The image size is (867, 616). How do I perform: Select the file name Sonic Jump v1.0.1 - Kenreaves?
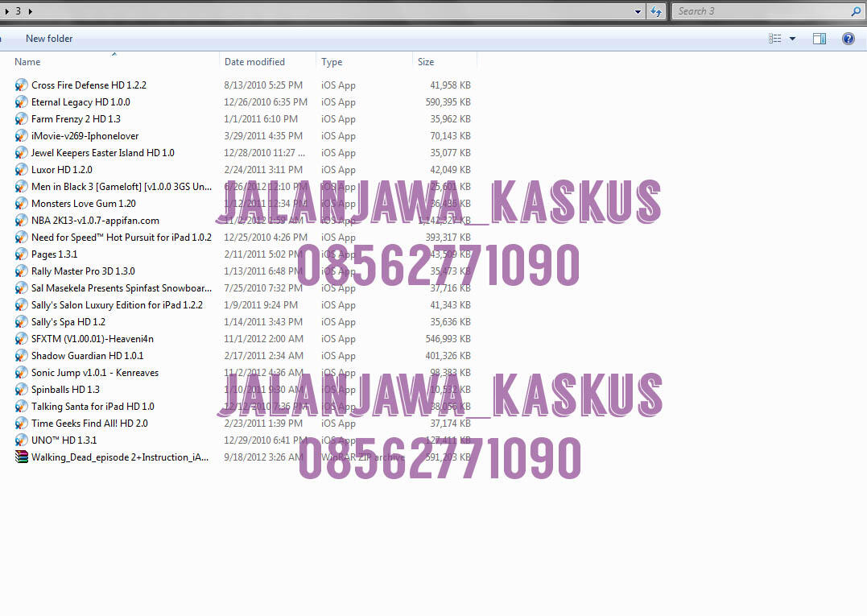point(95,373)
